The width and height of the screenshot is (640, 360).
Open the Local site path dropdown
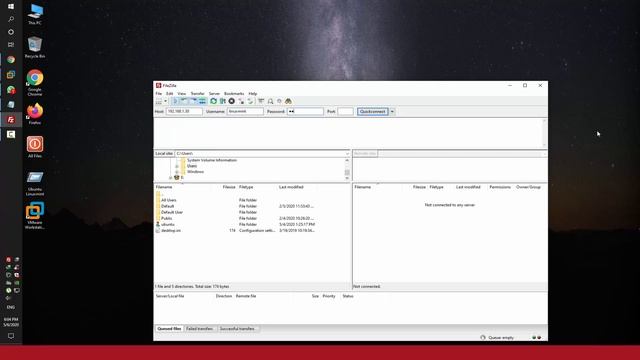pos(347,154)
